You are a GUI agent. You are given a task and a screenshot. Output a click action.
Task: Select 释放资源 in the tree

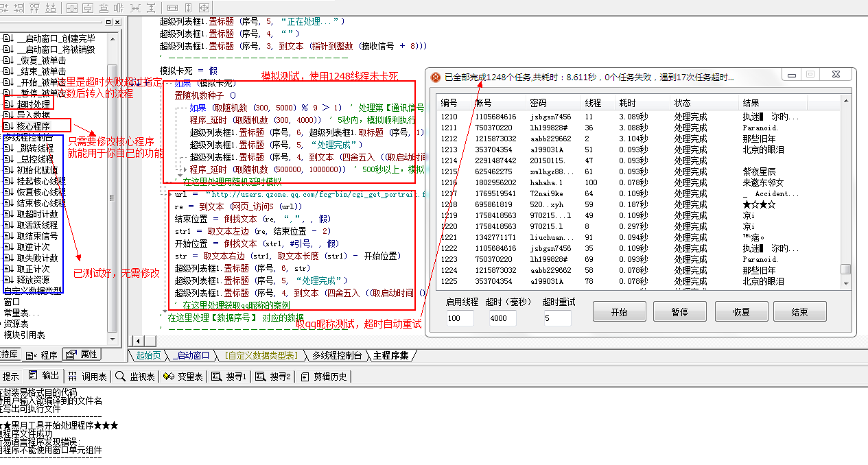[x=33, y=280]
